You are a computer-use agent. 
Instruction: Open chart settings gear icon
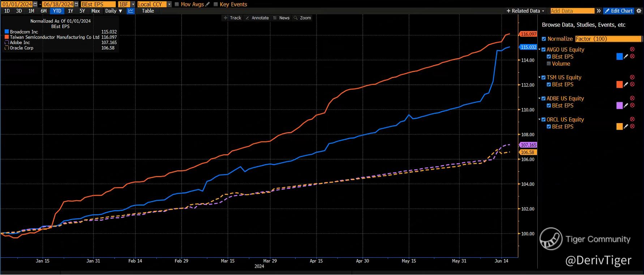coord(639,11)
